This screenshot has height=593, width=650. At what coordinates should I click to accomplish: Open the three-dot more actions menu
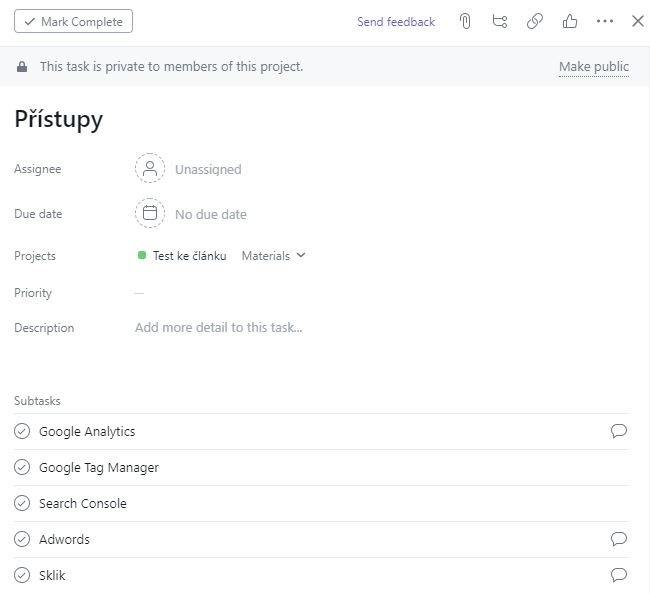(605, 21)
